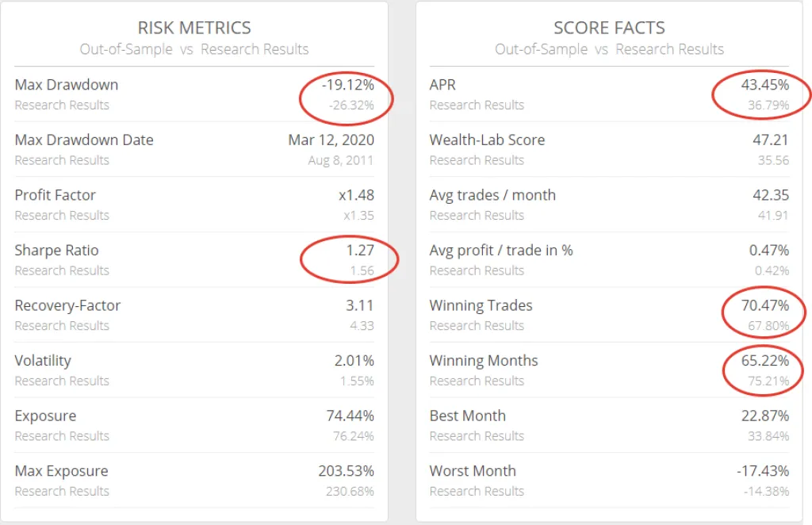Click the RISK METRICS panel heading
Screen dimensions: 812x525
point(194,28)
